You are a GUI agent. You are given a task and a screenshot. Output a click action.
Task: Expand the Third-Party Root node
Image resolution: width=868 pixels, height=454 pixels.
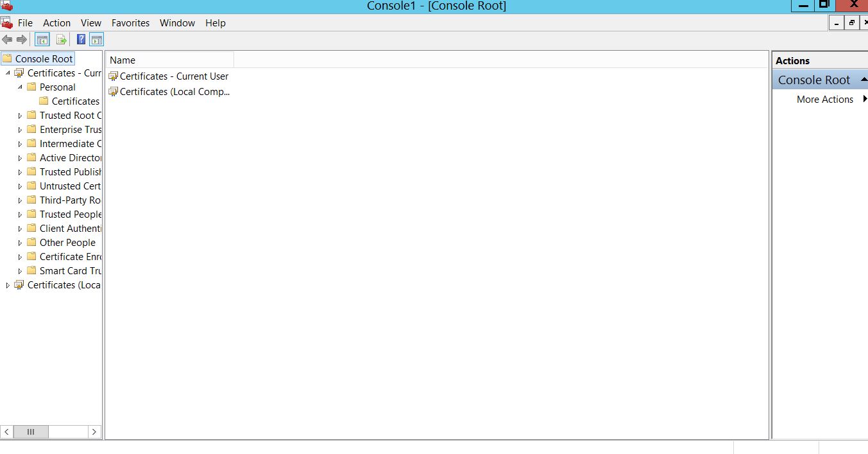click(20, 200)
